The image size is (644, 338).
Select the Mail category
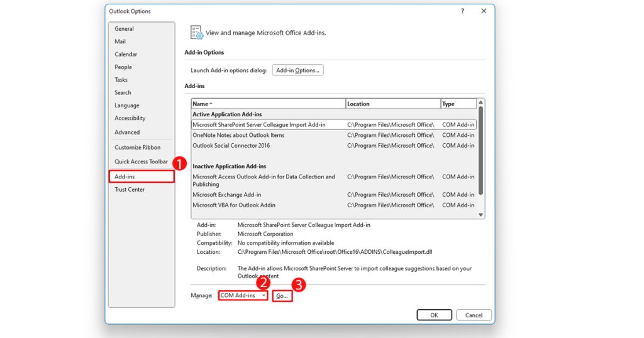[120, 41]
